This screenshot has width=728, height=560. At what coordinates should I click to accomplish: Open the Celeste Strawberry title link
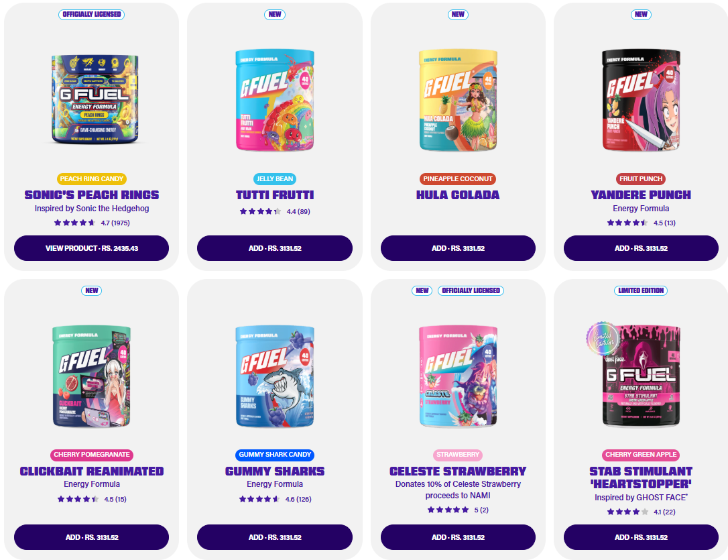click(x=458, y=471)
